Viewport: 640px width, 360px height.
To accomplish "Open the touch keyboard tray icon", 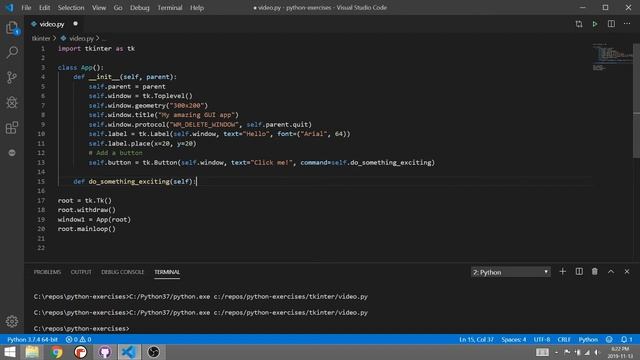I will click(x=542, y=352).
